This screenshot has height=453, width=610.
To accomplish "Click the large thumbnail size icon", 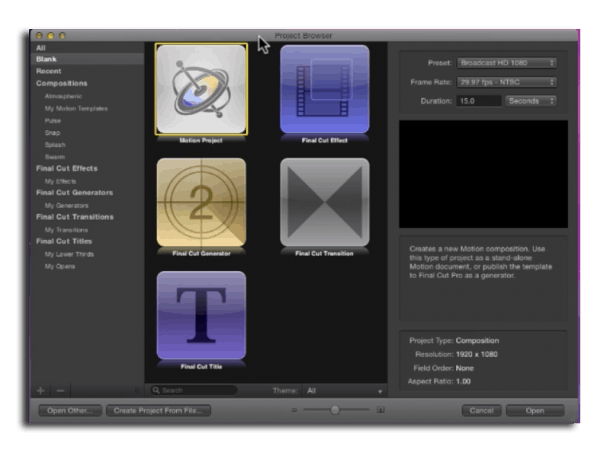I will coord(380,410).
